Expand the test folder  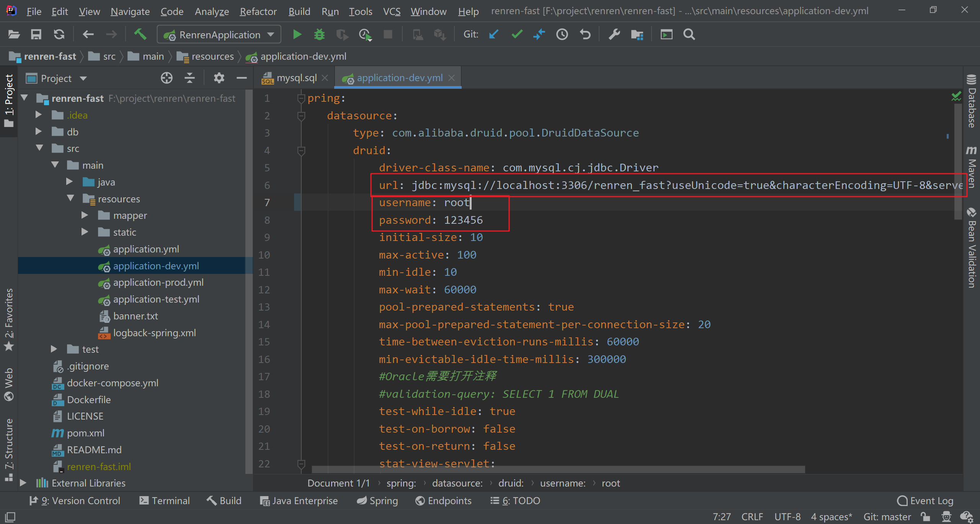[x=54, y=349]
